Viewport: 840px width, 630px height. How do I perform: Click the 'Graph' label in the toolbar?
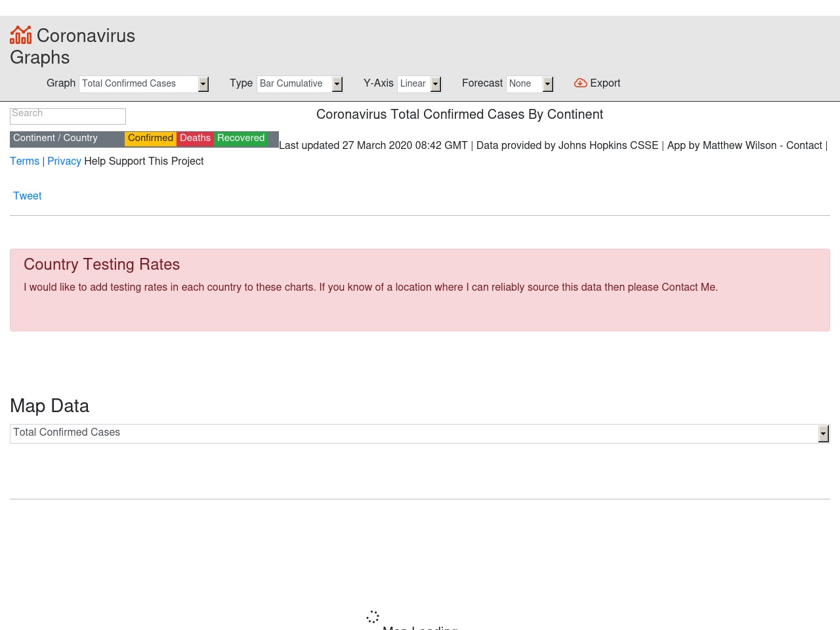pos(61,83)
